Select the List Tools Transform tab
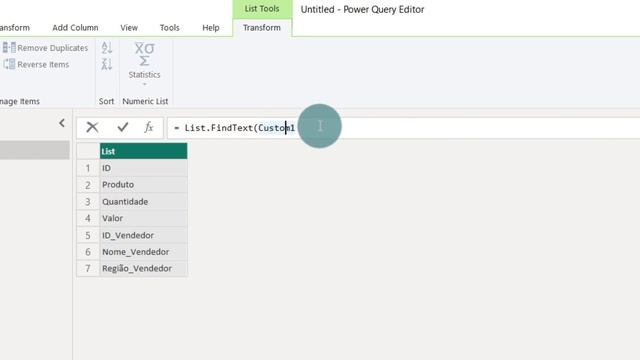 point(262,28)
